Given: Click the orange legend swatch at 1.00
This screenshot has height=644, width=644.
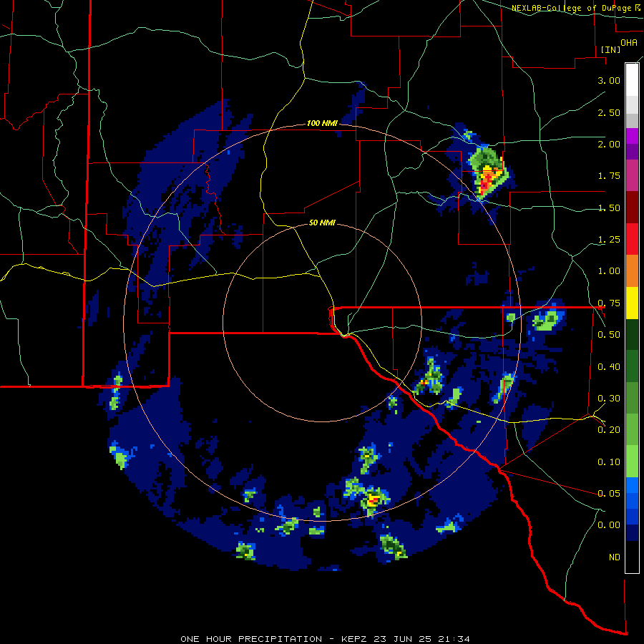Looking at the screenshot, I should click(x=632, y=271).
